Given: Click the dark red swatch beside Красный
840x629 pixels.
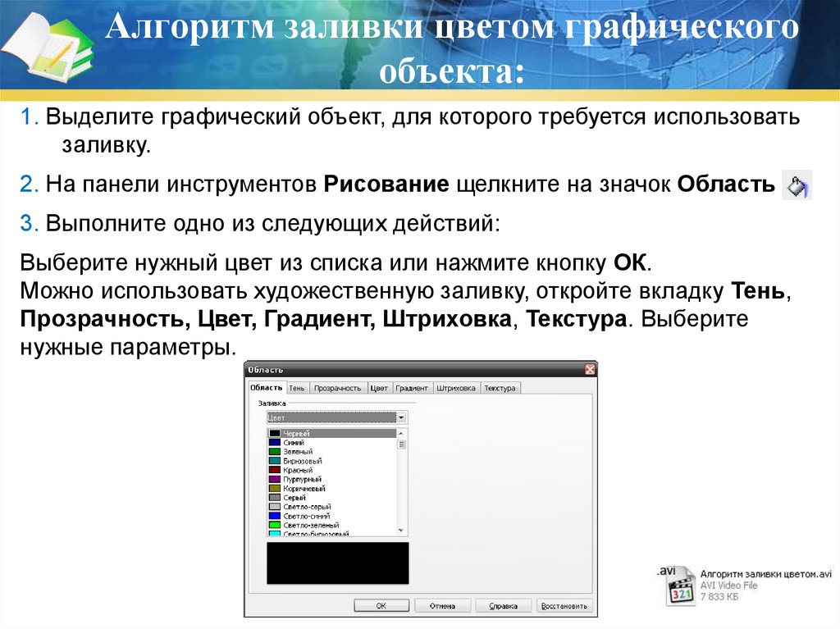Looking at the screenshot, I should (x=275, y=470).
